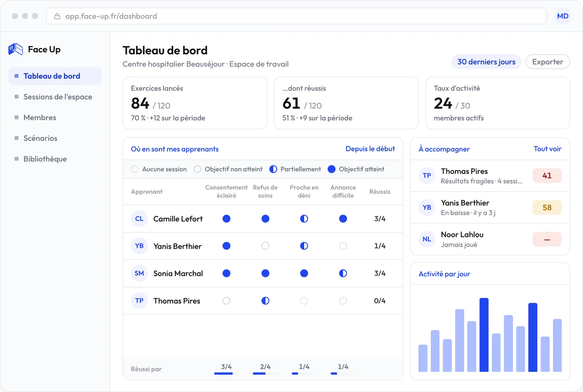This screenshot has height=392, width=583.
Task: Click Camille Lefort's CL avatar
Action: 139,219
